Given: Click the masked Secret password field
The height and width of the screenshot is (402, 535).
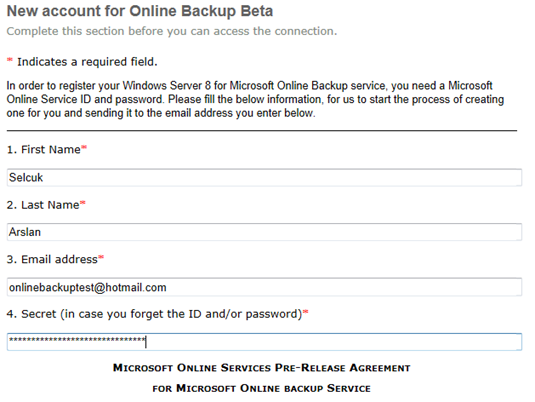Looking at the screenshot, I should click(x=264, y=342).
